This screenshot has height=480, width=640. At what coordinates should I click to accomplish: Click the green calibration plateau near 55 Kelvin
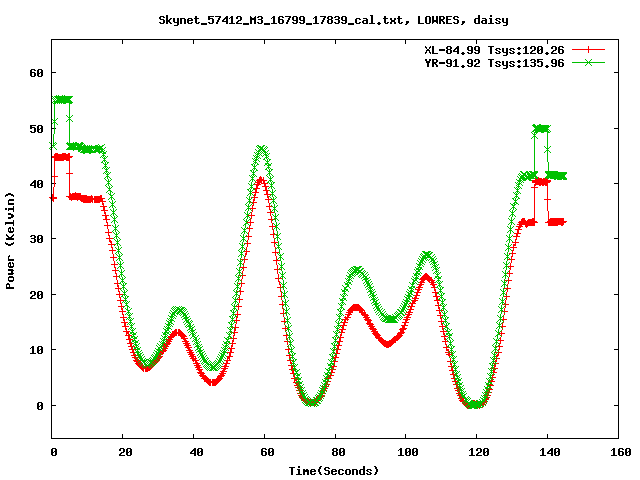[62, 100]
